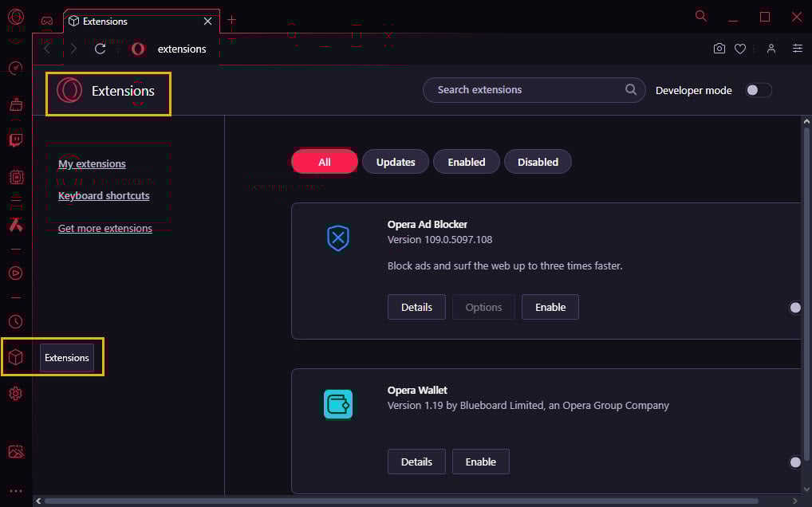The image size is (812, 507).
Task: Take a snapshot with the camera icon
Action: 719,49
